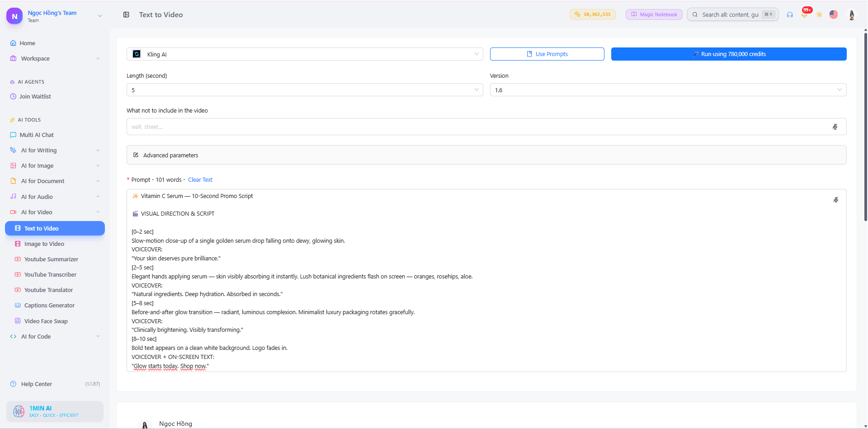Change language via US flag icon

(x=834, y=14)
